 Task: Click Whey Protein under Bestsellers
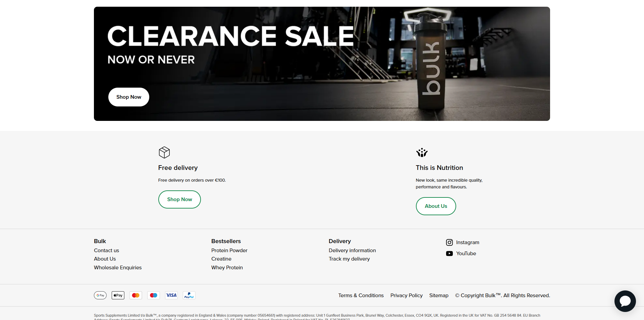(x=227, y=268)
